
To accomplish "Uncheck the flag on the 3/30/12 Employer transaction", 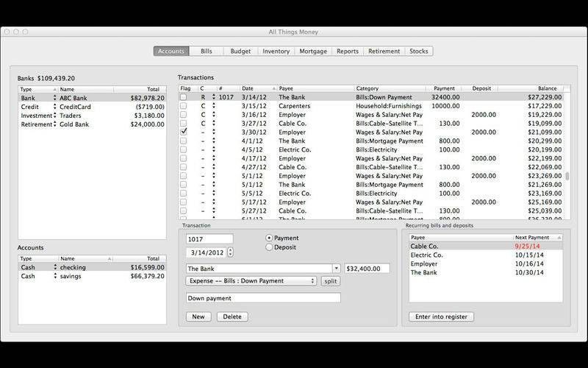I will click(x=184, y=132).
